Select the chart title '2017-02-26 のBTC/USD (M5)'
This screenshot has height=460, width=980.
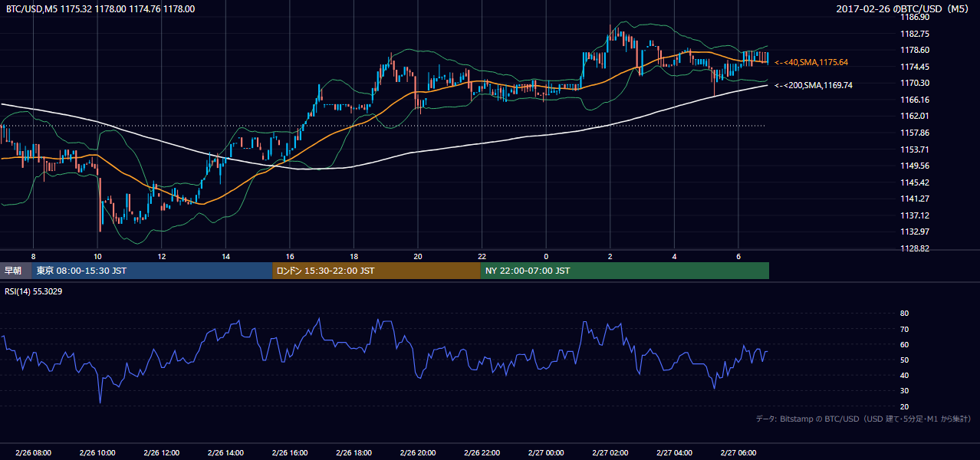tap(903, 9)
